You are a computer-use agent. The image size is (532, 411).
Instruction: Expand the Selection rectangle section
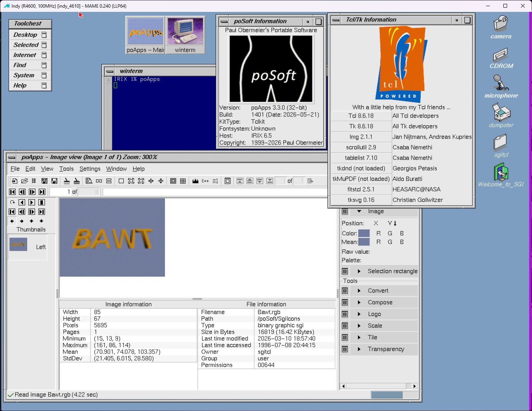359,271
